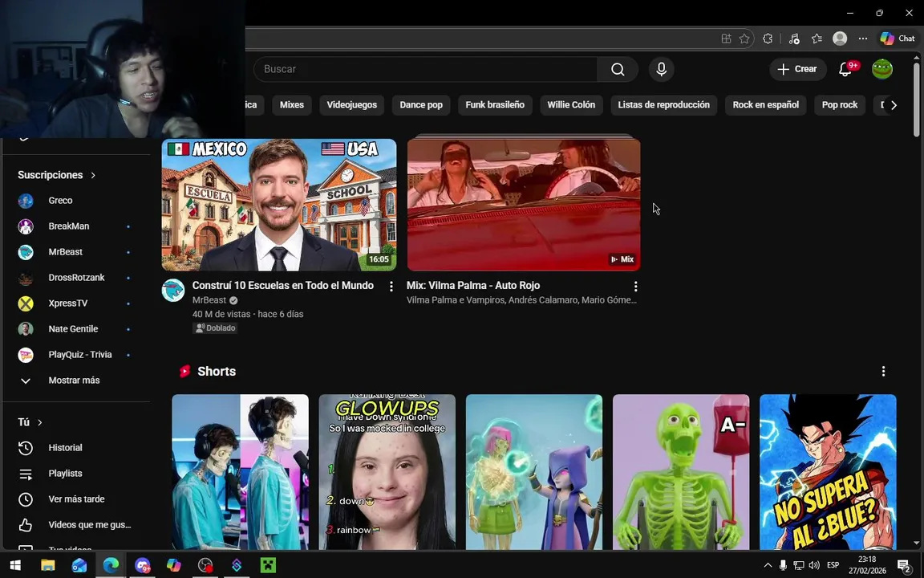Open Nate Gentile channel subscription
This screenshot has width=924, height=578.
[x=76, y=328]
